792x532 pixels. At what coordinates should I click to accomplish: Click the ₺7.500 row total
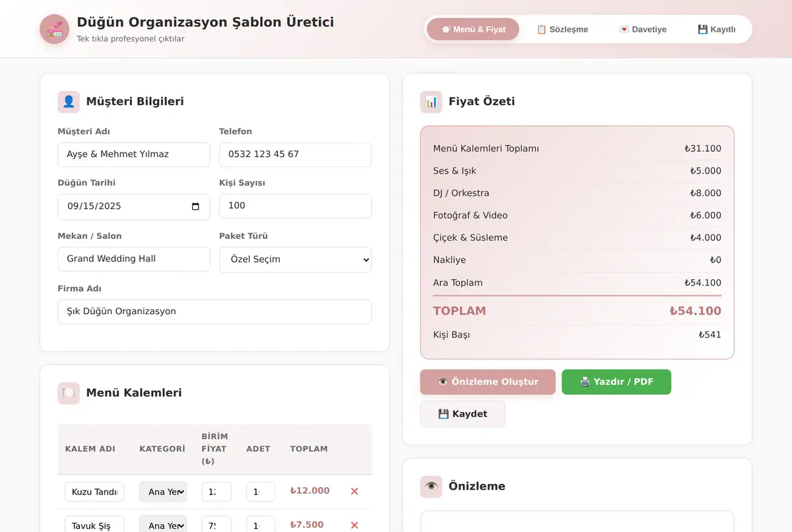coord(307,525)
